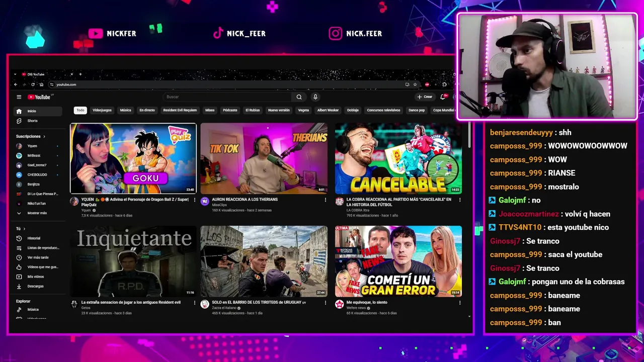644x362 pixels.
Task: Open MrBeast channel subscription
Action: click(38, 155)
